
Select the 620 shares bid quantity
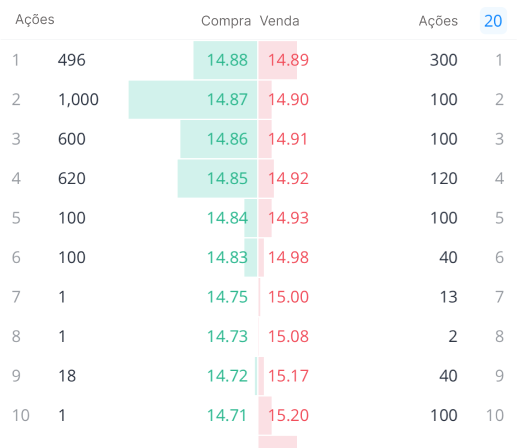coord(72,178)
